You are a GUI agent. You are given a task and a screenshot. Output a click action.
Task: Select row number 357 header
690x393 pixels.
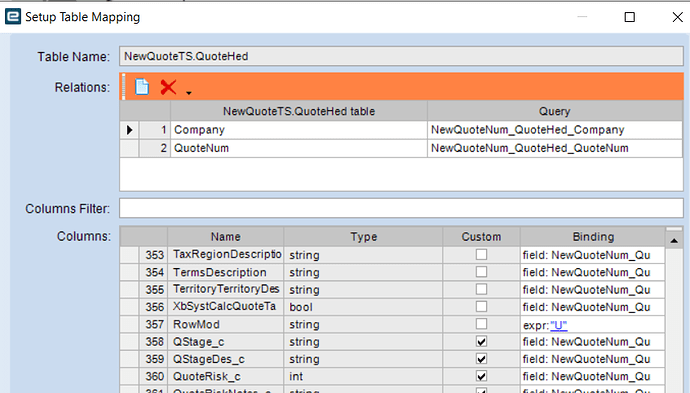154,324
